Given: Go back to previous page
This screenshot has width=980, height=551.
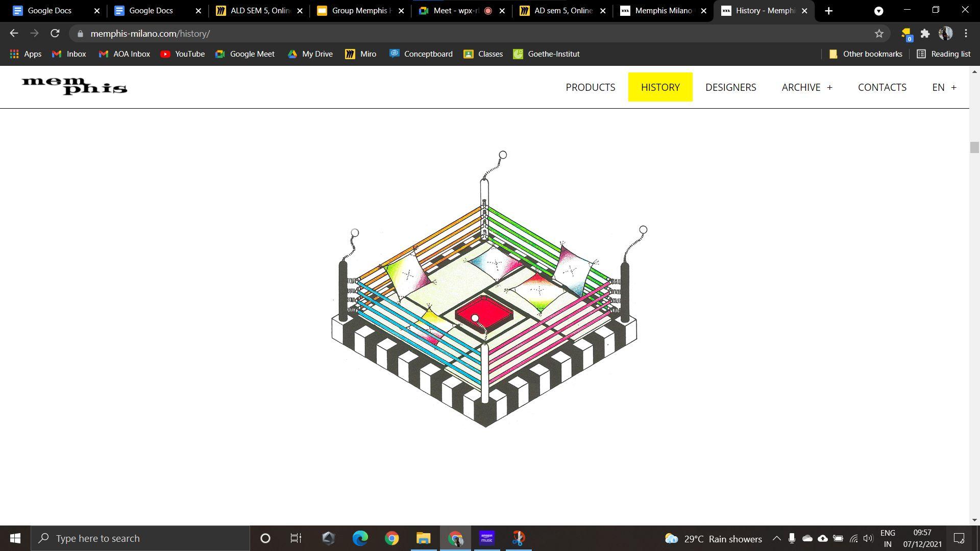Looking at the screenshot, I should coord(14,34).
